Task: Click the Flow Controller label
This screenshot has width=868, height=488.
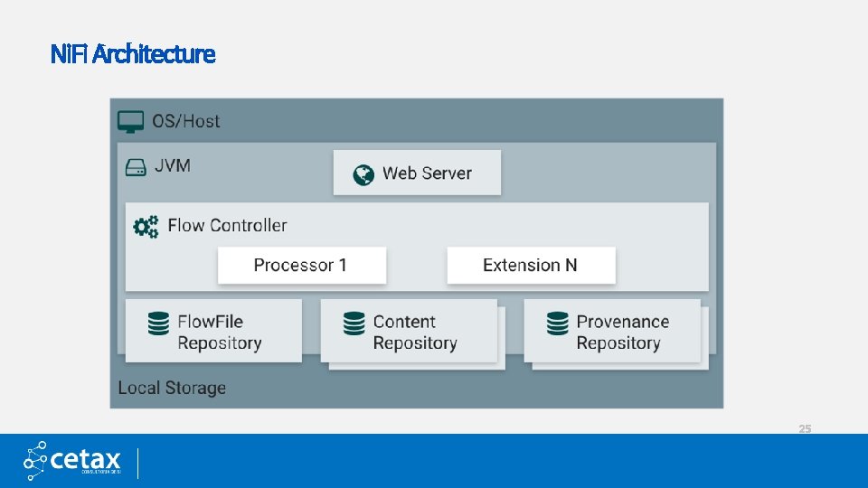Action: pos(227,226)
